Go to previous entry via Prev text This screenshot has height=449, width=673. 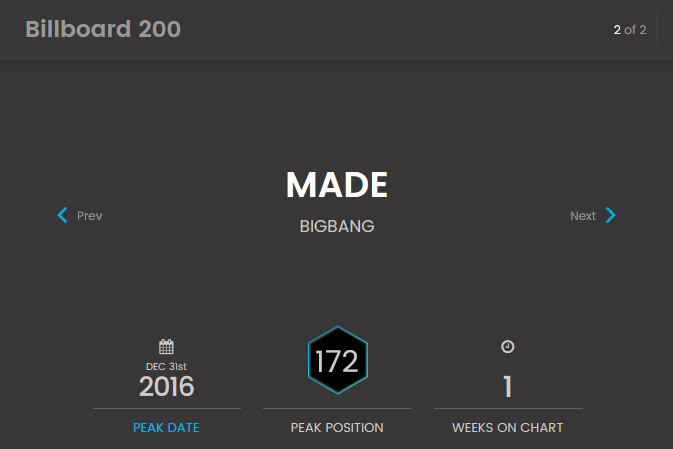pos(89,216)
